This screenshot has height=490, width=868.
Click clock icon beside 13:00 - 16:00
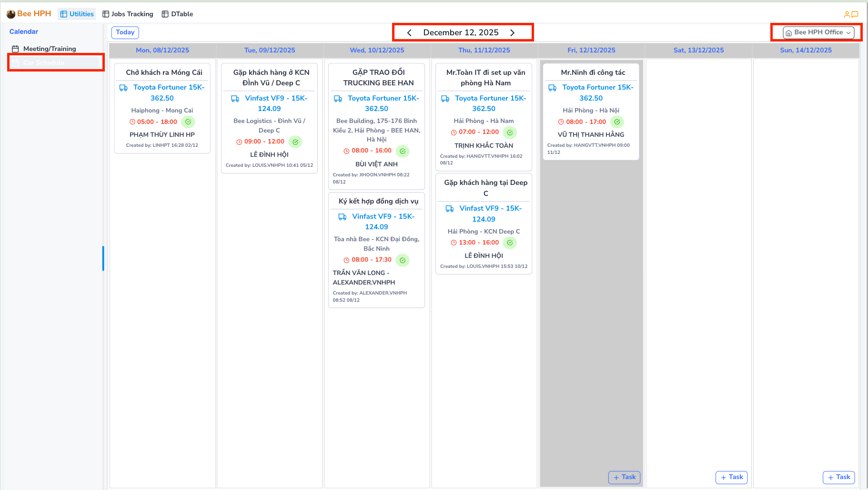coord(454,243)
